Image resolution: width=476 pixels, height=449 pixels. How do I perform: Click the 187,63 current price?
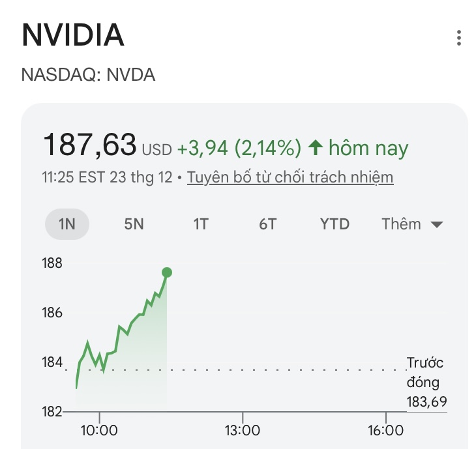[89, 145]
